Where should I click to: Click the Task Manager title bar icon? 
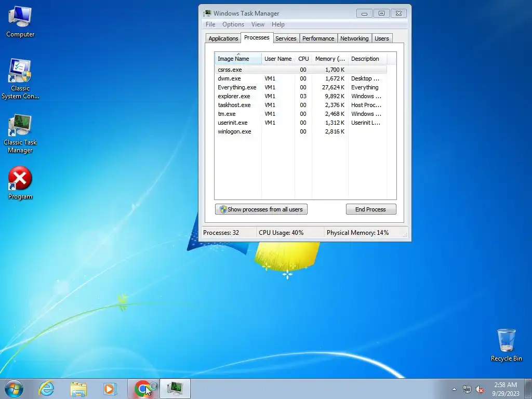pos(207,13)
